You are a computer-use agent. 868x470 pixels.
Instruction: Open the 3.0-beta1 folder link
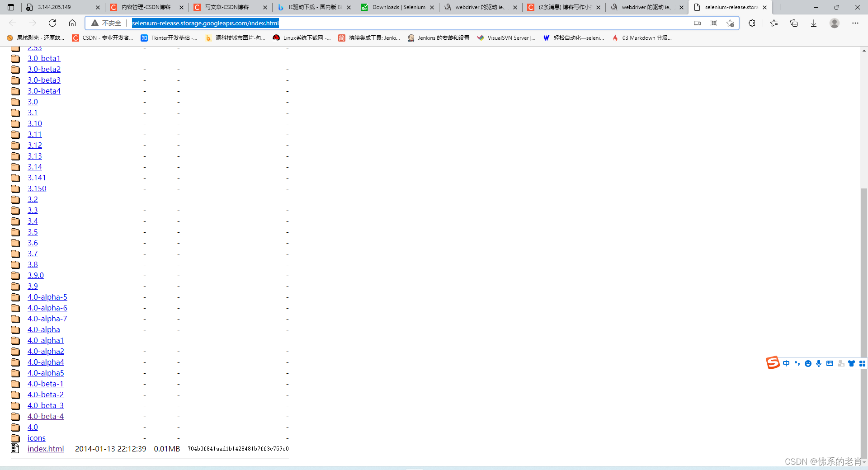44,58
